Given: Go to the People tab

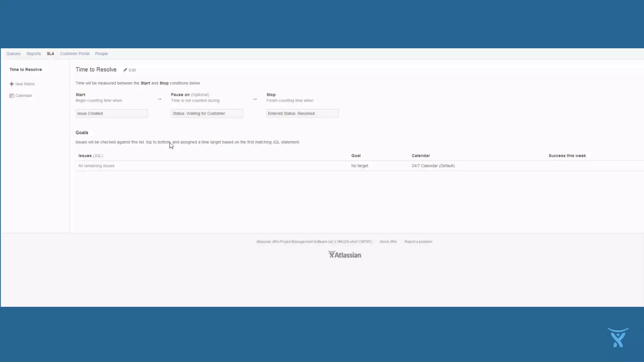Looking at the screenshot, I should [101, 54].
